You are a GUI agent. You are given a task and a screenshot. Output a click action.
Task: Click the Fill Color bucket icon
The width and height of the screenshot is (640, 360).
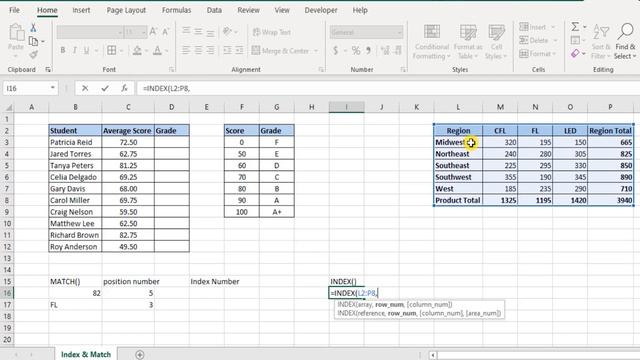click(138, 50)
